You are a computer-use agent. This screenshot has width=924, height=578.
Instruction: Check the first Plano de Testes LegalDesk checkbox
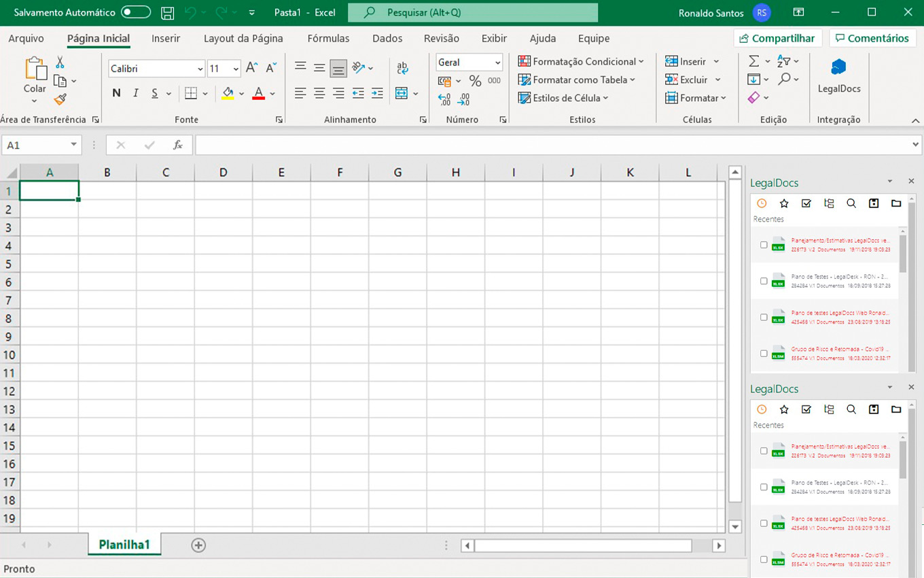pos(764,281)
